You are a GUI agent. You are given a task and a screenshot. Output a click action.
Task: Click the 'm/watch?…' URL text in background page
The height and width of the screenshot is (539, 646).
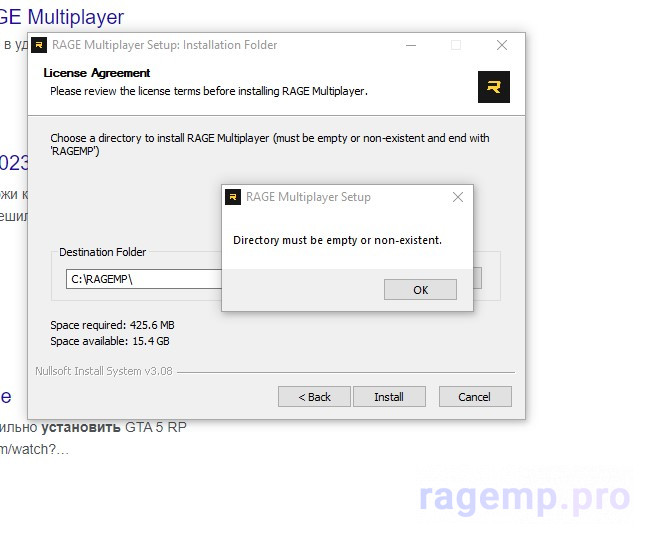34,449
